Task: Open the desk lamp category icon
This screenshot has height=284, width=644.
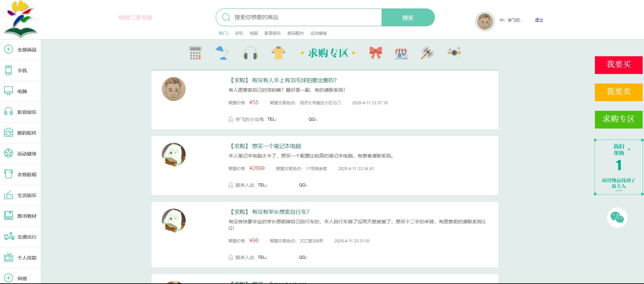Action: pyautogui.click(x=222, y=53)
